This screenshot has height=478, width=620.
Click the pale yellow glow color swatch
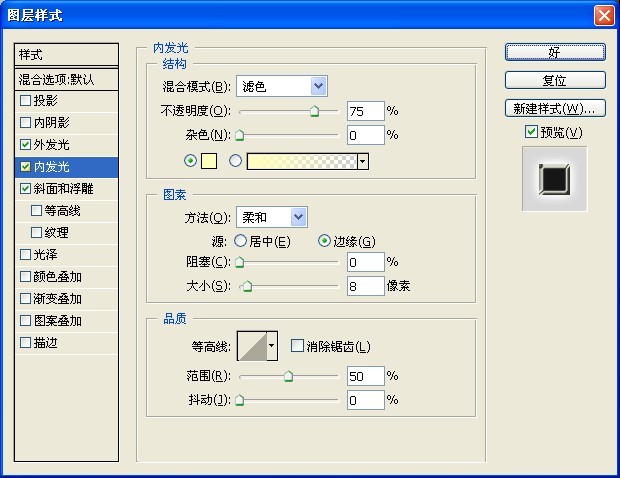click(x=209, y=161)
